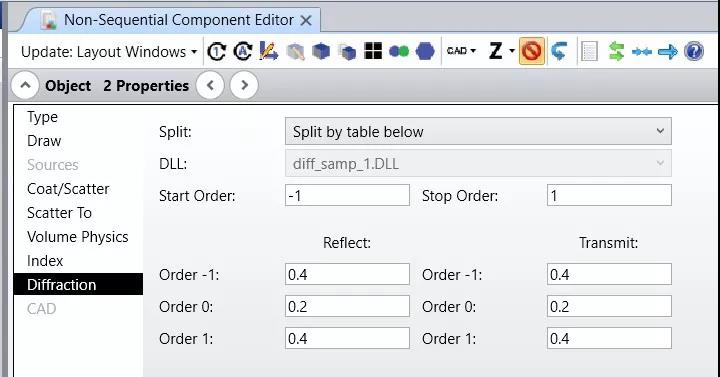Open the blue Help question mark icon

(x=694, y=51)
